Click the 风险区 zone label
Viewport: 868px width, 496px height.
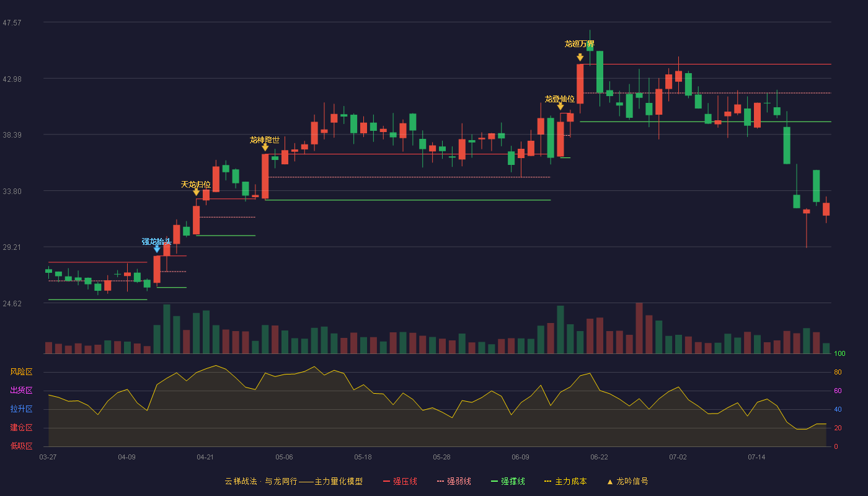(x=22, y=372)
